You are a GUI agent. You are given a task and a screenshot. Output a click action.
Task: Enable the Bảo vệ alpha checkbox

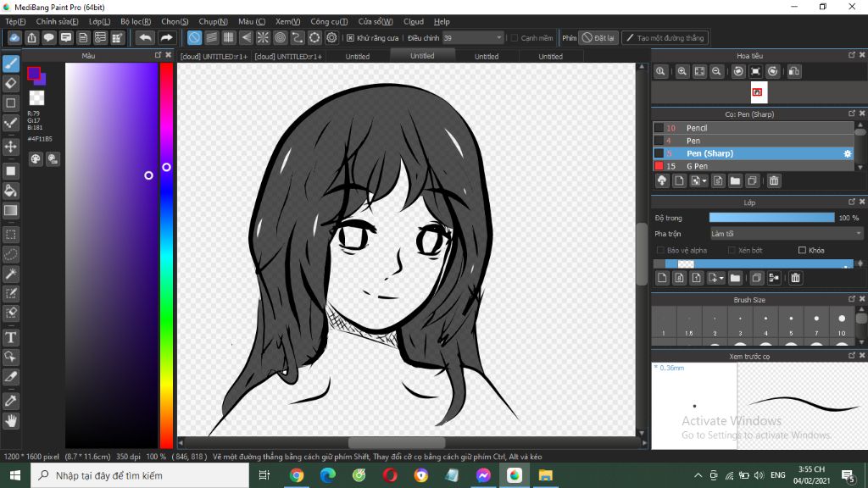point(660,251)
